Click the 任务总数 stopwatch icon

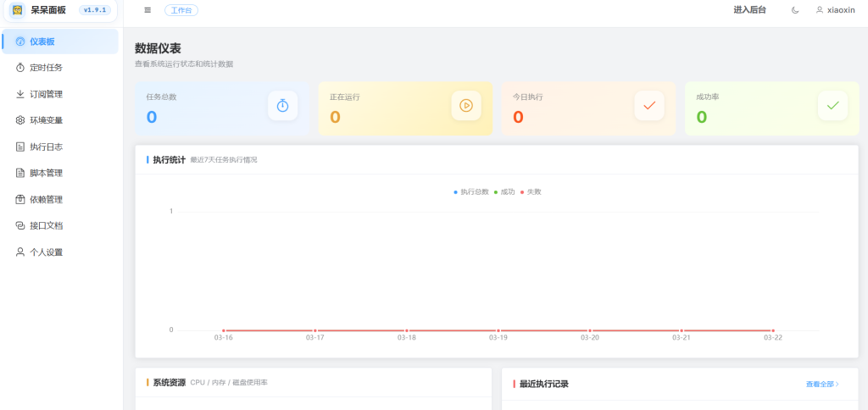[x=283, y=106]
